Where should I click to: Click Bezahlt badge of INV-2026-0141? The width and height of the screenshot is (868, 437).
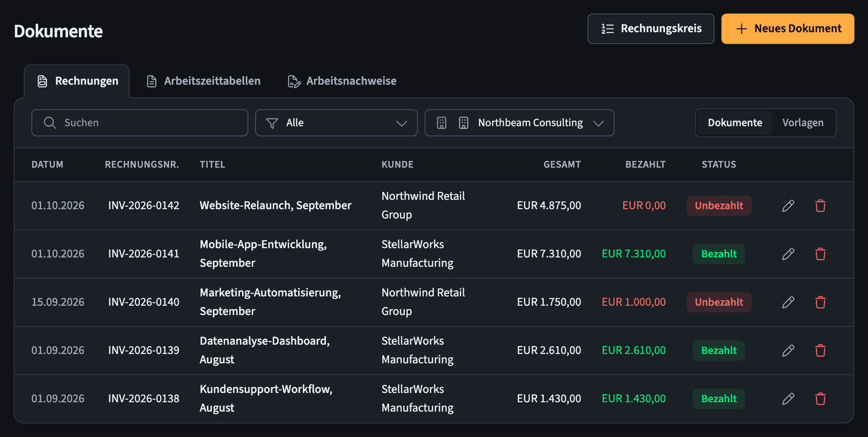tap(719, 254)
